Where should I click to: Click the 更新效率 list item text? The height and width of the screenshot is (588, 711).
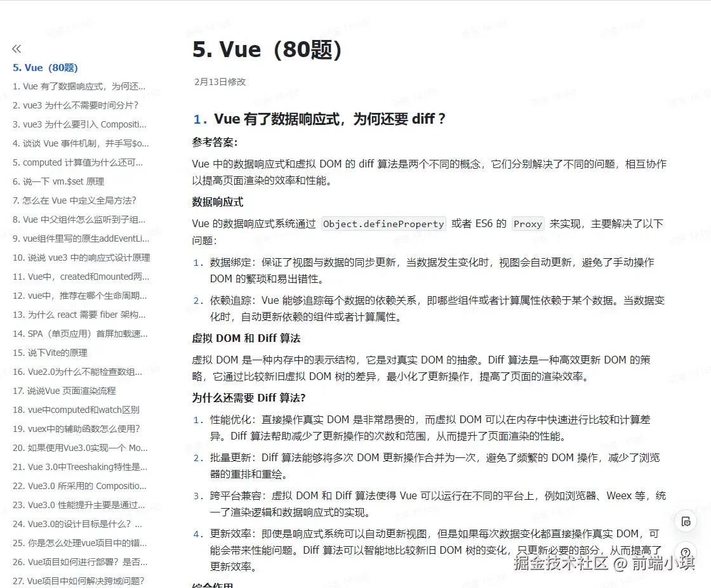click(x=435, y=550)
